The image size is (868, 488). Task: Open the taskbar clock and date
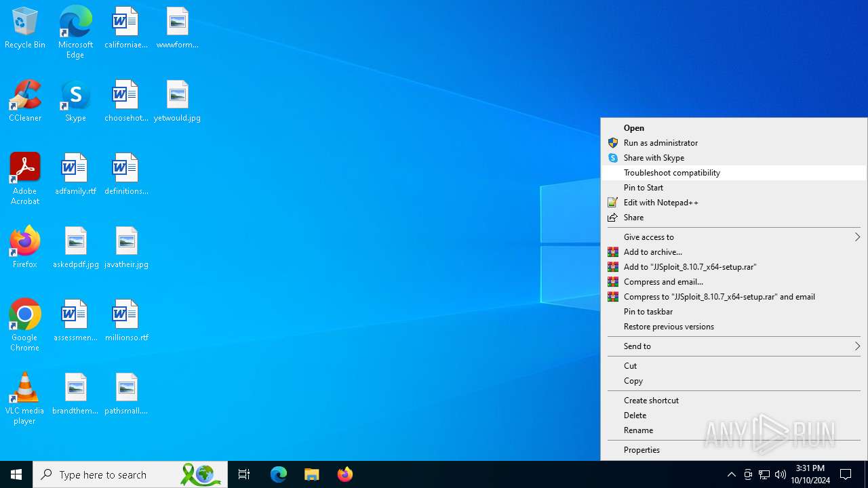810,474
